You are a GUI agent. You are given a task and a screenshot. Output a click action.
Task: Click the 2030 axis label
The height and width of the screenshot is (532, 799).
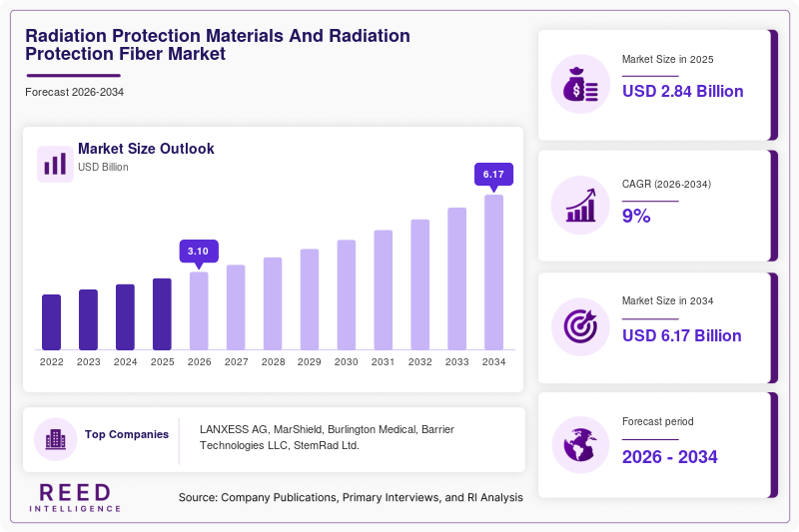click(x=347, y=362)
